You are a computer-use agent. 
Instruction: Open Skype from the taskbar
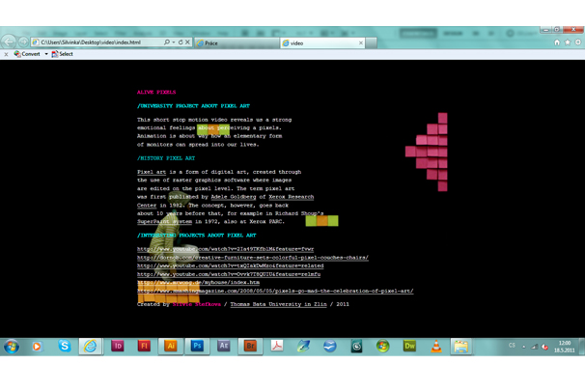(65, 346)
